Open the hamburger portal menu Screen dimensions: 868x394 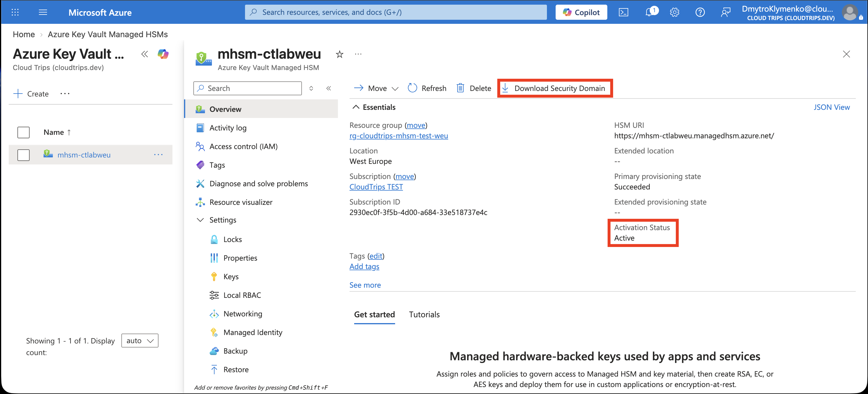coord(43,12)
